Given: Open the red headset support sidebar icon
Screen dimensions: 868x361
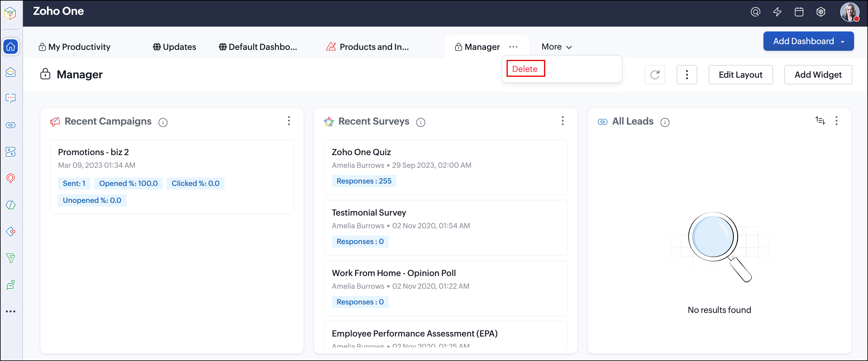Looking at the screenshot, I should (11, 178).
